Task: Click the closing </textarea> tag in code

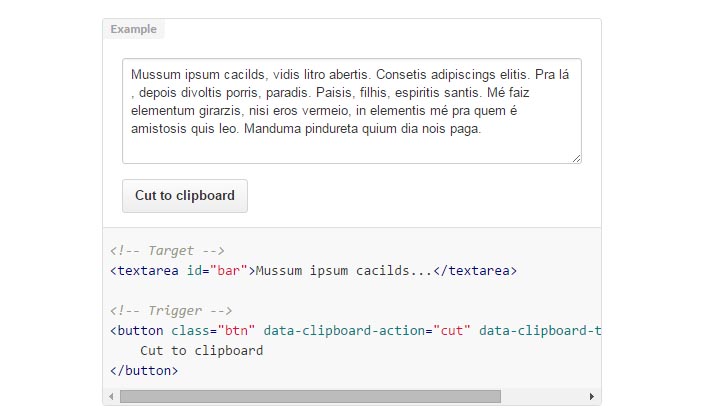Action: tap(475, 271)
